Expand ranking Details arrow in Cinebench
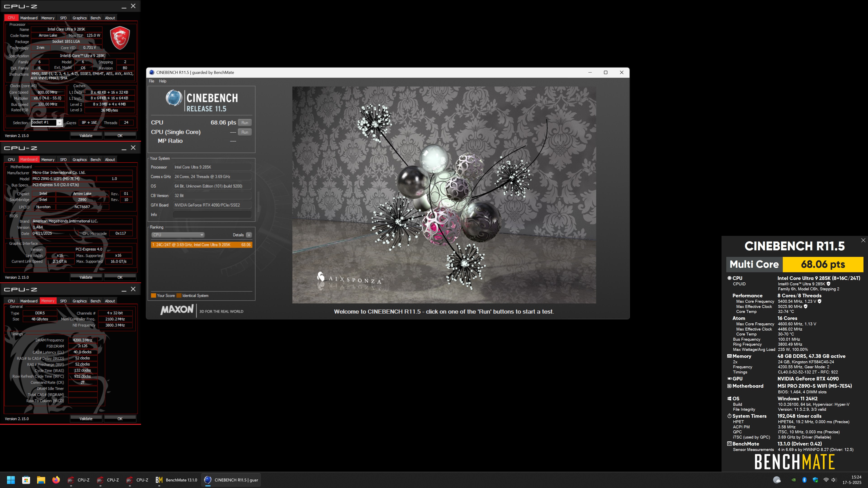Screen dimensions: 868x488 coord(249,235)
